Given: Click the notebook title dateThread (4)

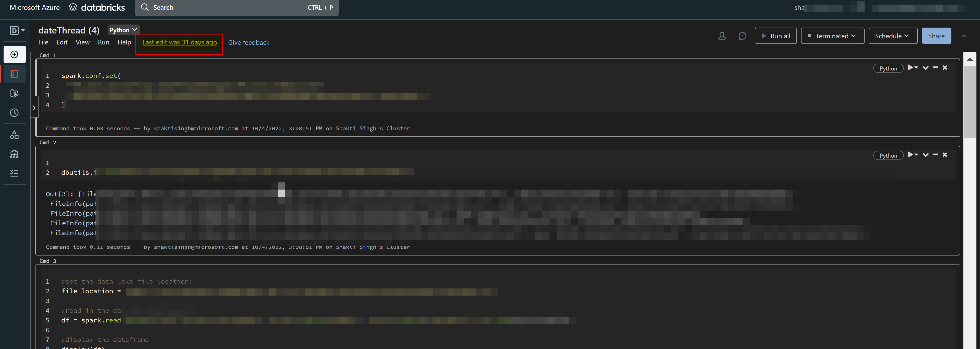Looking at the screenshot, I should (x=69, y=30).
